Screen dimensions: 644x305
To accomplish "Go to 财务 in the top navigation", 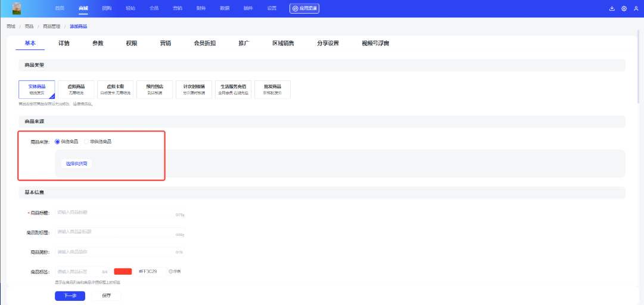I will (x=201, y=8).
